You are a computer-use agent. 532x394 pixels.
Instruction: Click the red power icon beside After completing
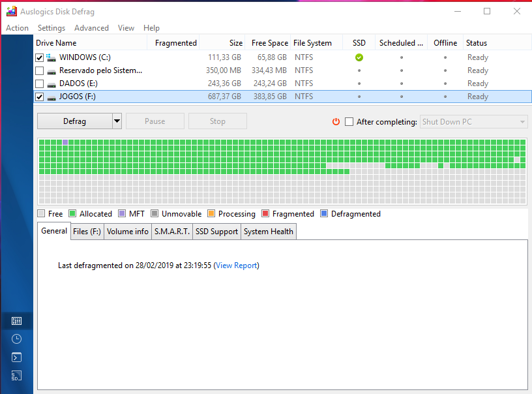336,121
